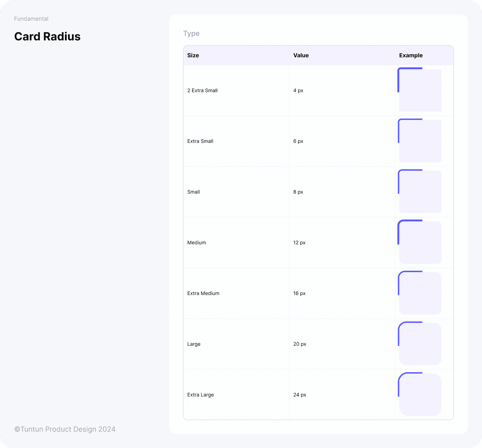Click the Type section heading
This screenshot has height=448, width=482.
191,33
